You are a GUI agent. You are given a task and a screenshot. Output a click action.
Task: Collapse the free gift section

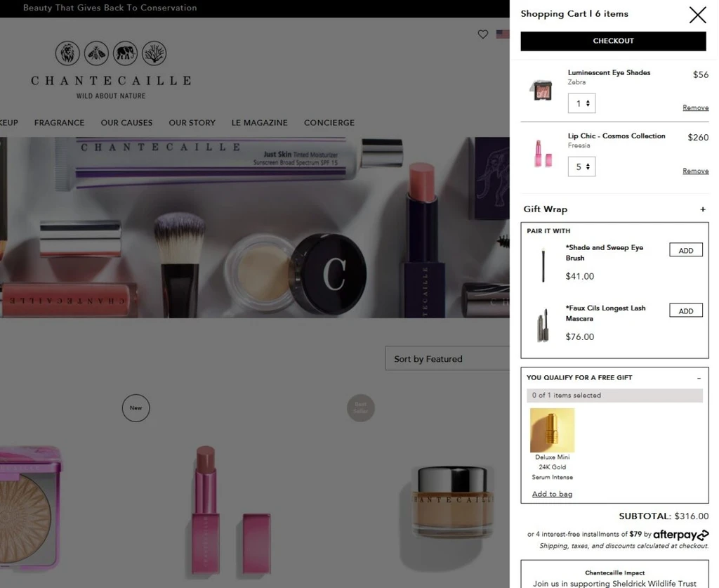(699, 378)
